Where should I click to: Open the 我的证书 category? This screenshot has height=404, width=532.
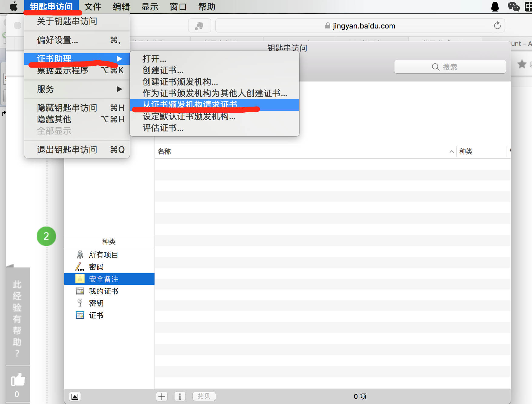[x=103, y=291]
